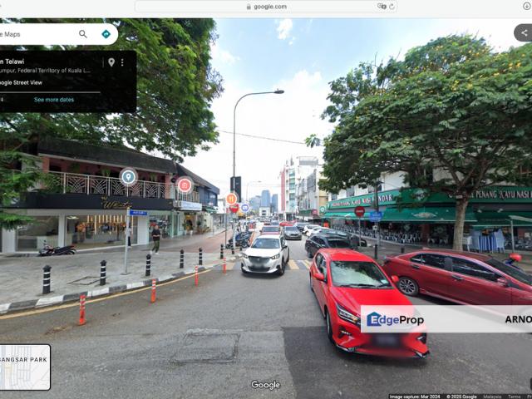Reload the page in Safari
Screen dimensions: 532x399
[x=392, y=7]
